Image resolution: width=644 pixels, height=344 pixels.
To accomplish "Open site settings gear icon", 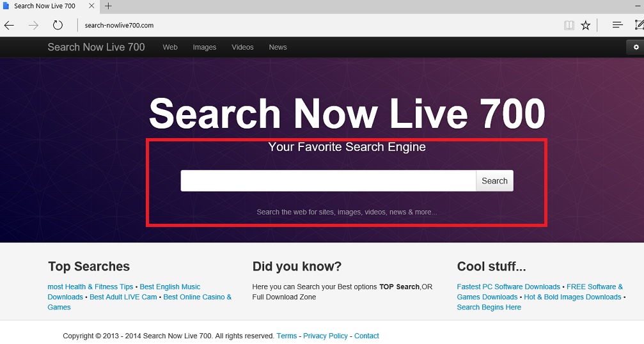I will click(636, 47).
